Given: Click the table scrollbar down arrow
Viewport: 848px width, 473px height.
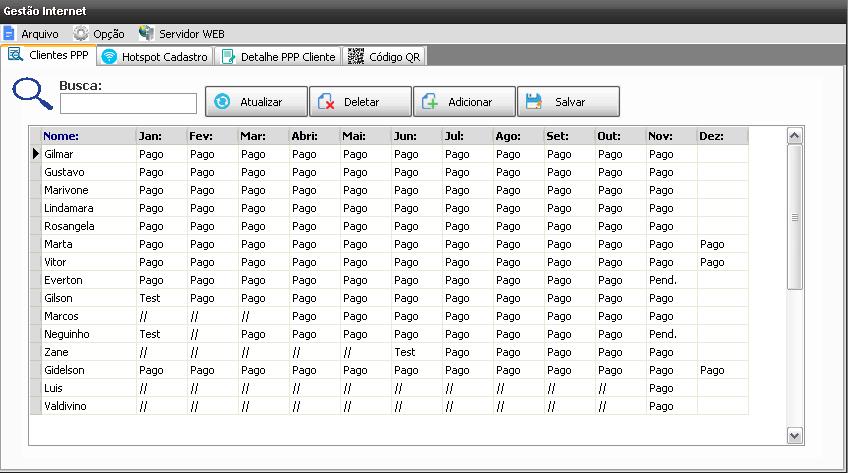Looking at the screenshot, I should [x=794, y=435].
